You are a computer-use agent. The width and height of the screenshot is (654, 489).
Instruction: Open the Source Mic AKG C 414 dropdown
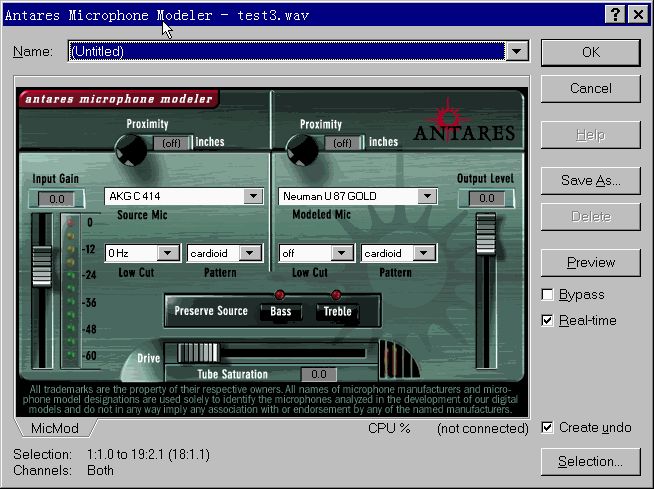coord(253,196)
